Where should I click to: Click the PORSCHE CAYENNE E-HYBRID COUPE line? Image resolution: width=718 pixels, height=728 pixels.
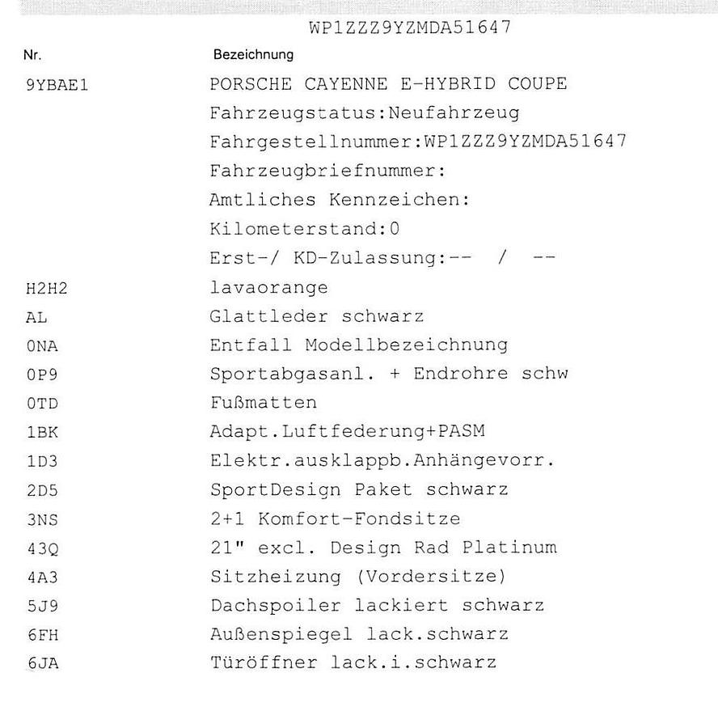coord(388,84)
